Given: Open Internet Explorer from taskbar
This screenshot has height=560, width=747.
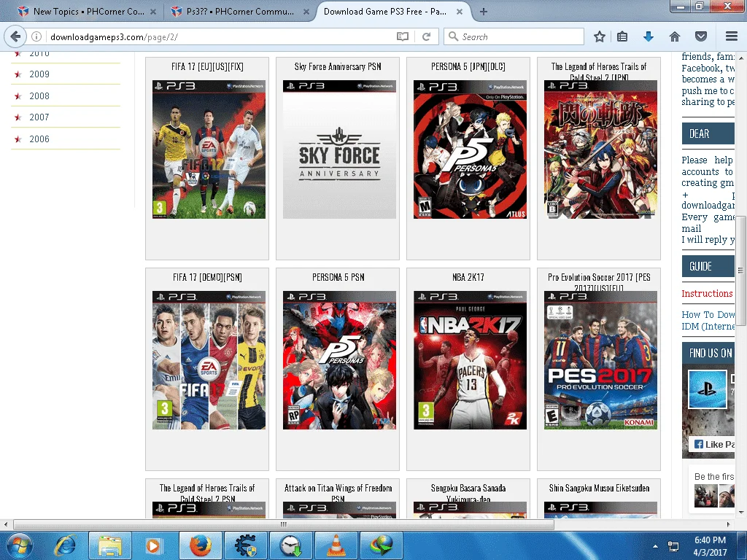Looking at the screenshot, I should [x=65, y=545].
